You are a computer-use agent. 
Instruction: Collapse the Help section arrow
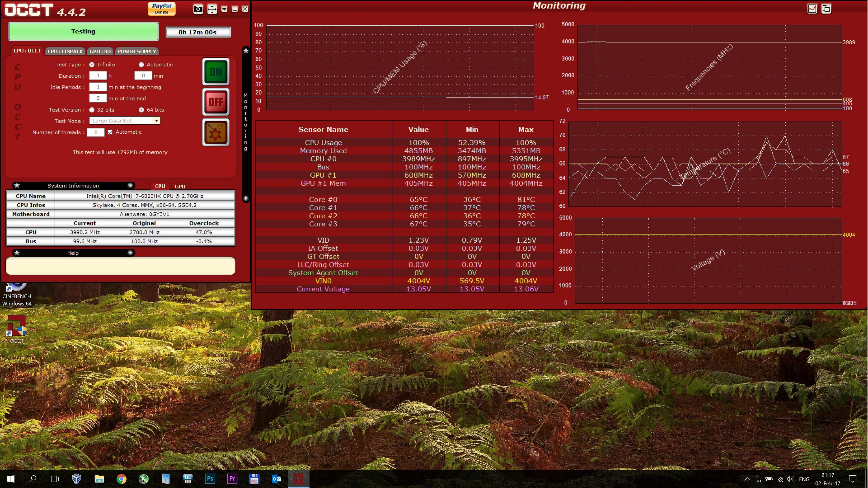tap(130, 253)
